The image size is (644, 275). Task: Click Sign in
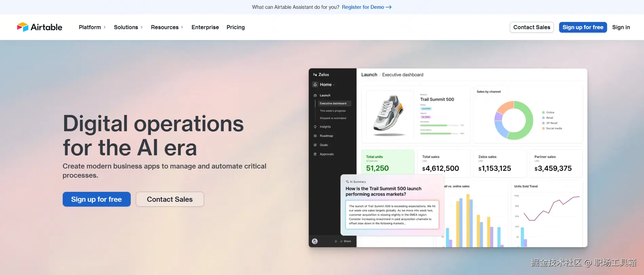point(621,27)
